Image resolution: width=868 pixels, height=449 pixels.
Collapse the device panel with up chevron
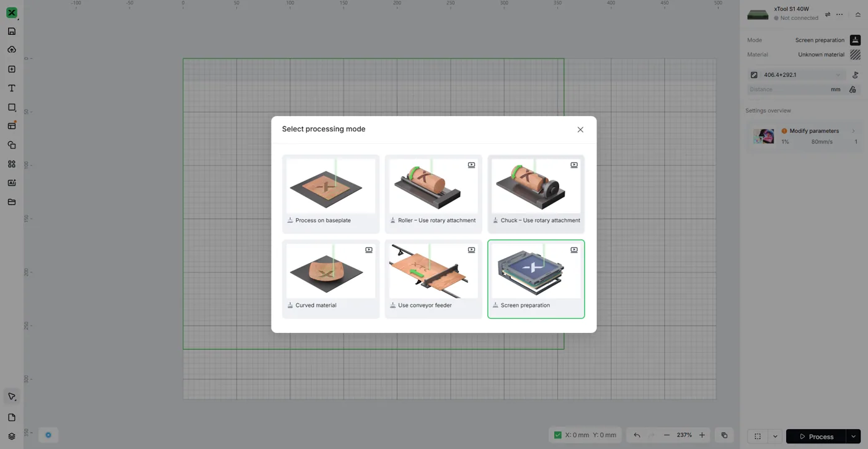click(858, 14)
